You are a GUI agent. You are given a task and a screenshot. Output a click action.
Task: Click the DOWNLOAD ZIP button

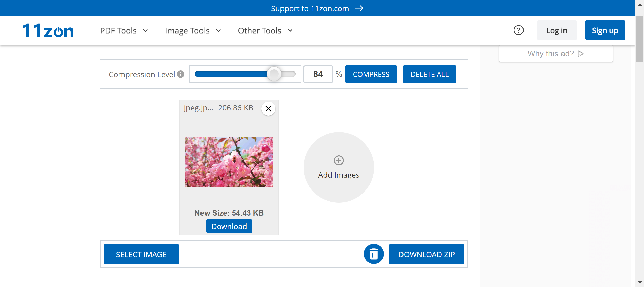click(426, 254)
